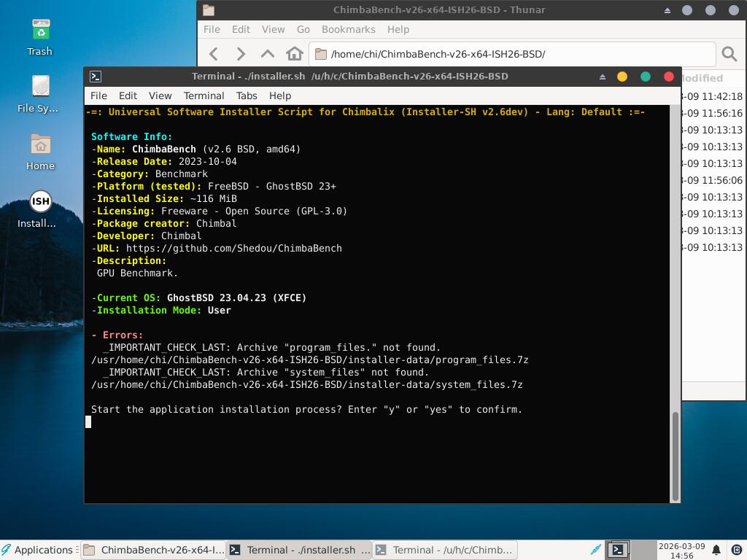Click the terminal icon in terminal title bar
The image size is (747, 560).
96,76
